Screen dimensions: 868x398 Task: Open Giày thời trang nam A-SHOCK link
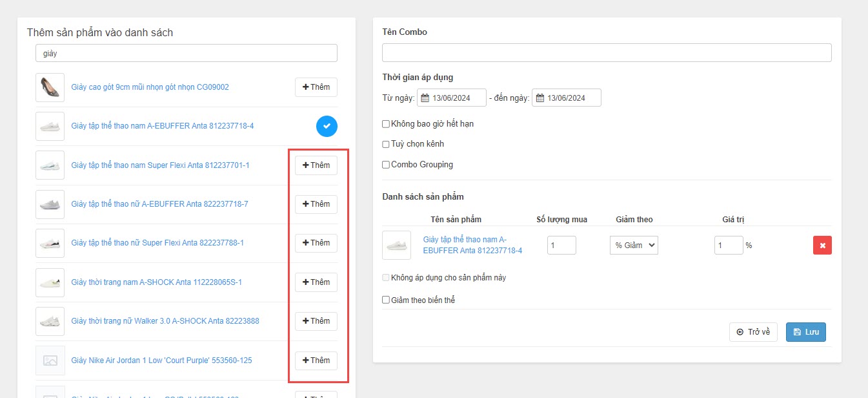coord(156,282)
